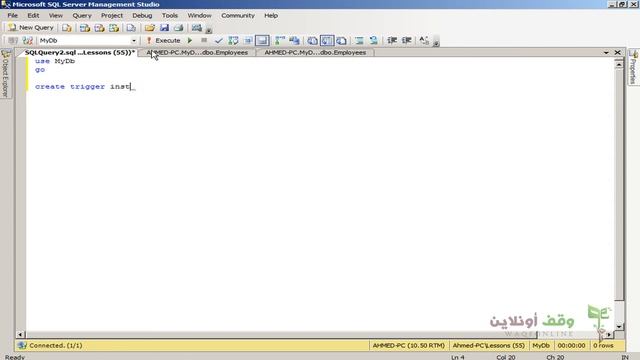Click the editor vertical scrollbar down arrow
Image resolution: width=640 pixels, height=360 pixels.
pos(619,327)
